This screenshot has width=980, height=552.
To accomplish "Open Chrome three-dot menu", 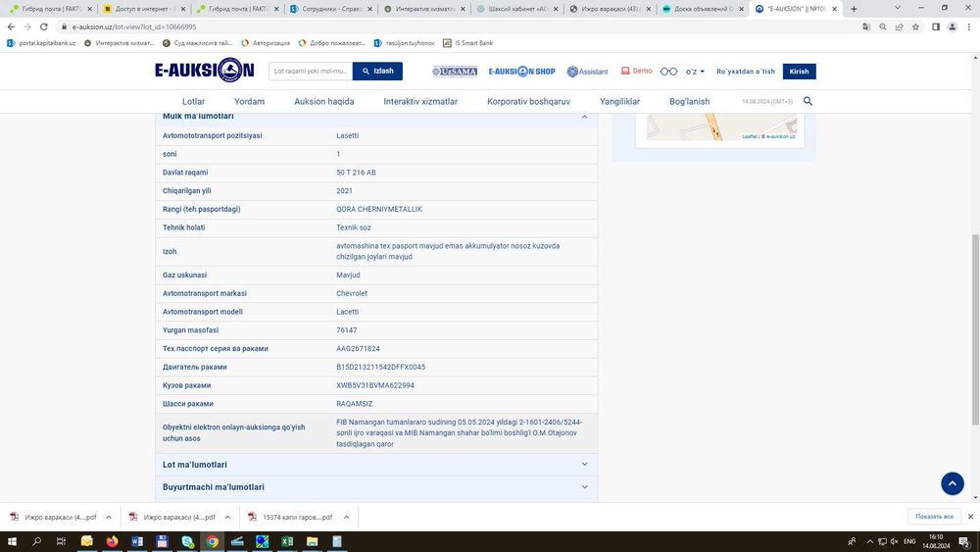I will coord(969,26).
